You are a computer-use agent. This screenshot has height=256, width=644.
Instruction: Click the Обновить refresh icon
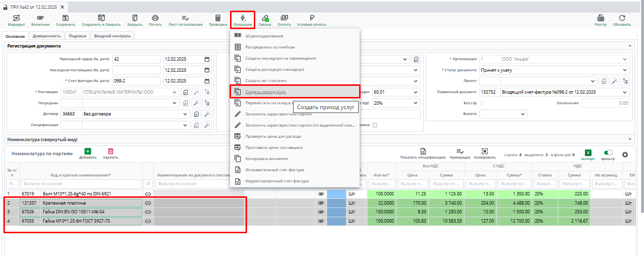[622, 18]
